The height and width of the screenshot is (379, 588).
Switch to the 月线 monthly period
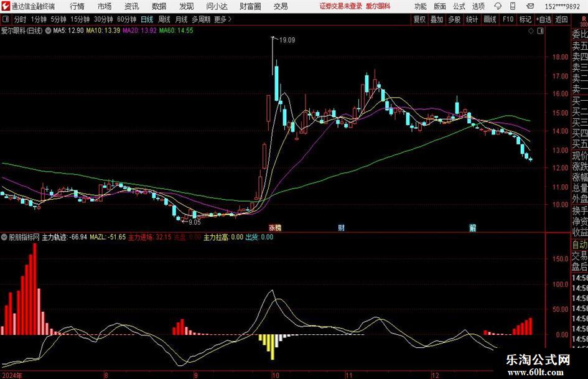point(181,19)
